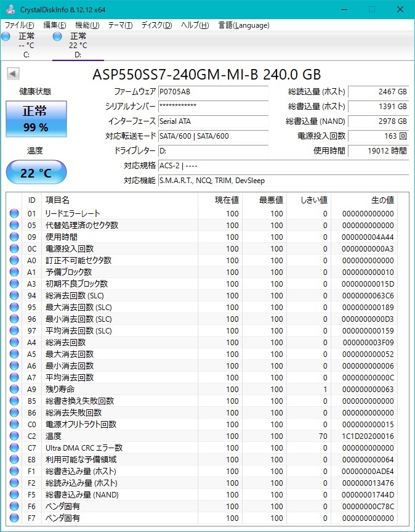Click the 総読込量 (ホスト) 2467 GB value
415x532 pixels.
(x=378, y=92)
